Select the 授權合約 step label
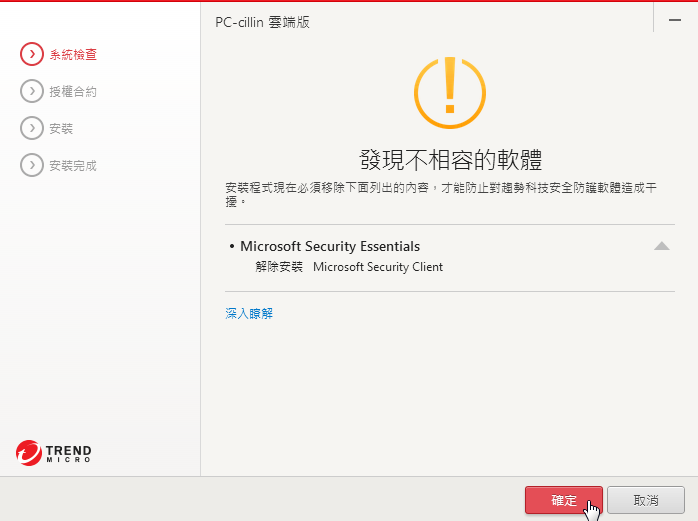 (x=73, y=92)
